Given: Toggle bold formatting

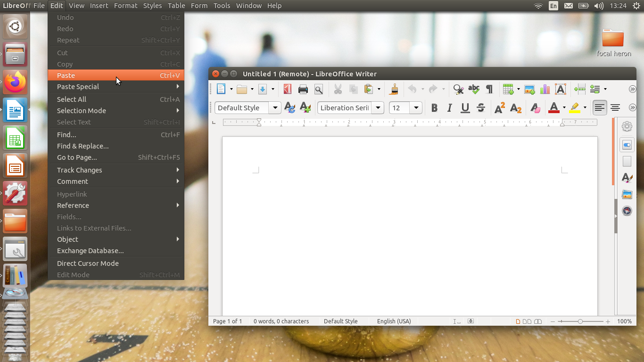Looking at the screenshot, I should tap(434, 108).
